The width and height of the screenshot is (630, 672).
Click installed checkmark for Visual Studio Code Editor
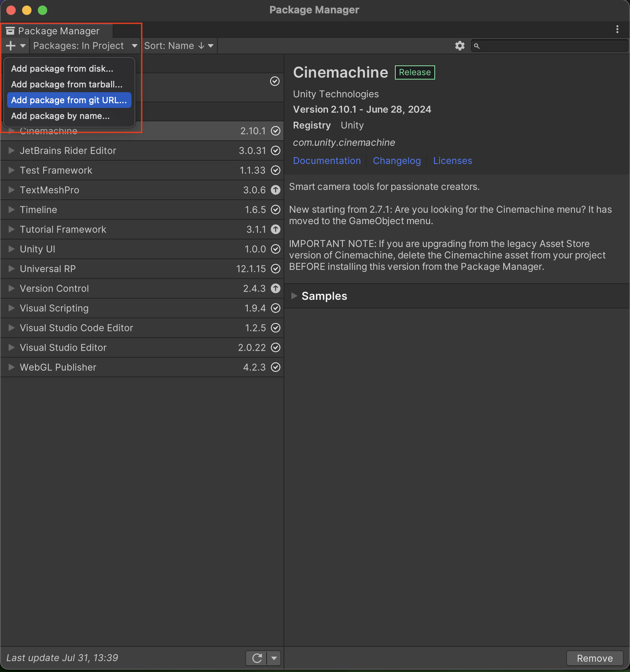pos(276,328)
